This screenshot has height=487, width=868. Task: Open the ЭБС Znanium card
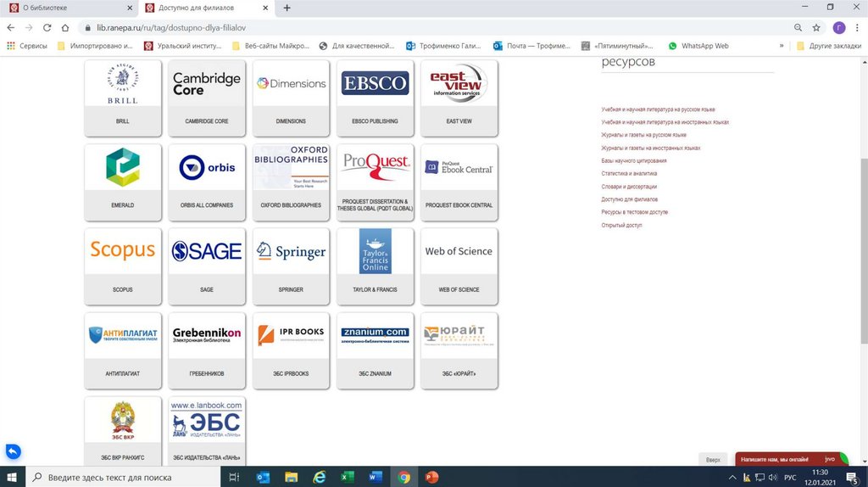375,350
